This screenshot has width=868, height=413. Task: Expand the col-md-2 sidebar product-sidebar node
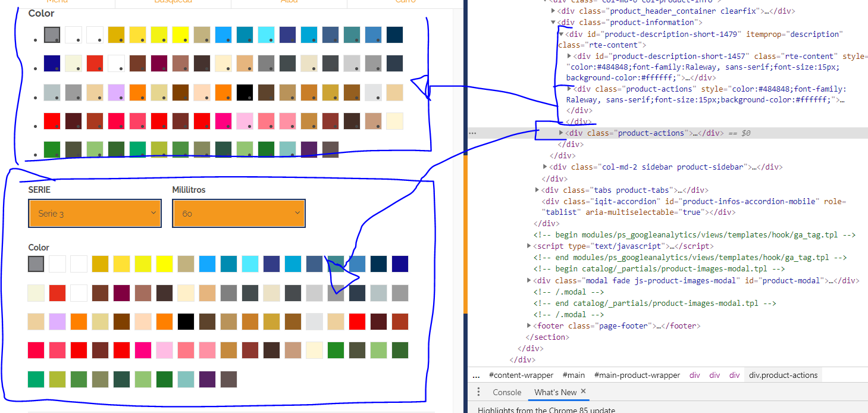tap(546, 167)
